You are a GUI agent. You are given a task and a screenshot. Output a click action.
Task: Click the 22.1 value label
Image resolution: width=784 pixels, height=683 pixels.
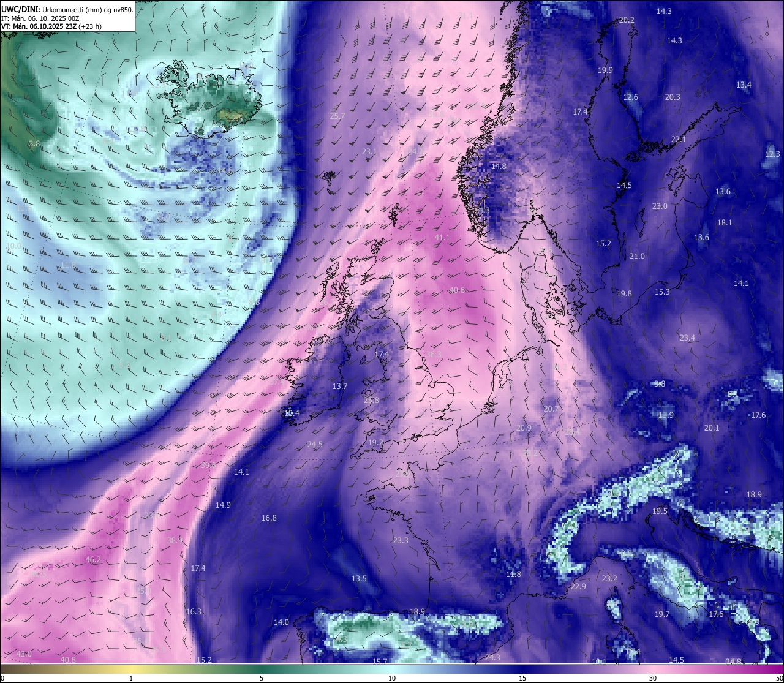[x=679, y=139]
